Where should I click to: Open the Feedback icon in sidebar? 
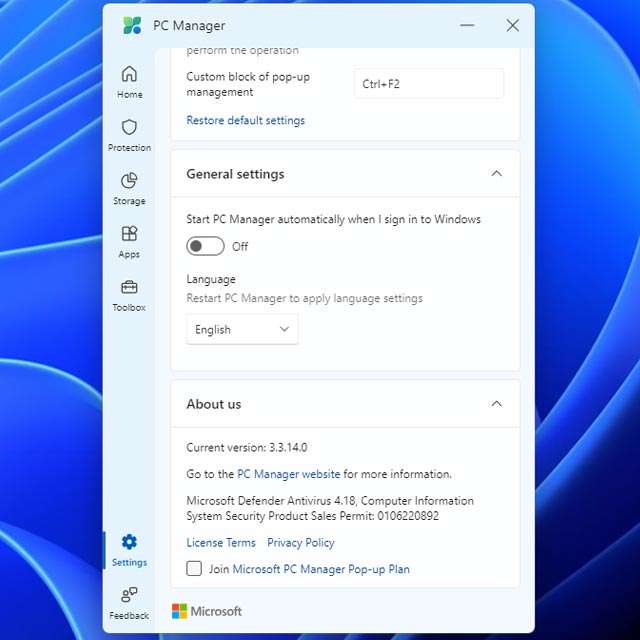pos(129,596)
